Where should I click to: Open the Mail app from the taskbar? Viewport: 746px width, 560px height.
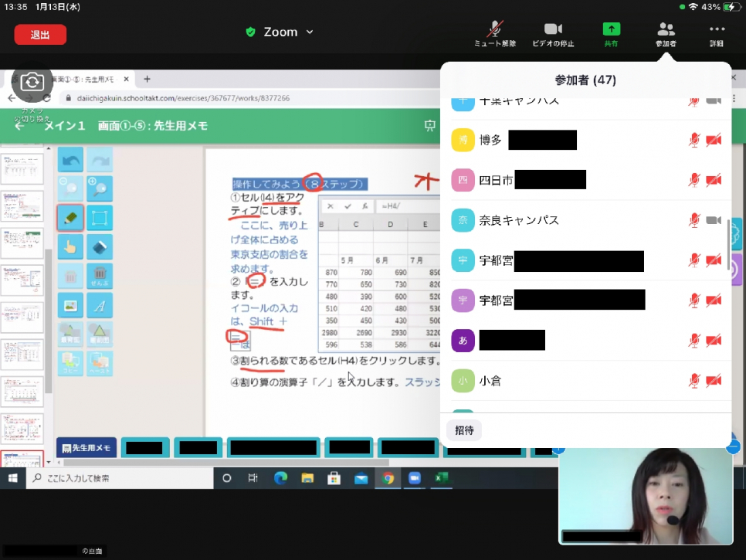361,478
